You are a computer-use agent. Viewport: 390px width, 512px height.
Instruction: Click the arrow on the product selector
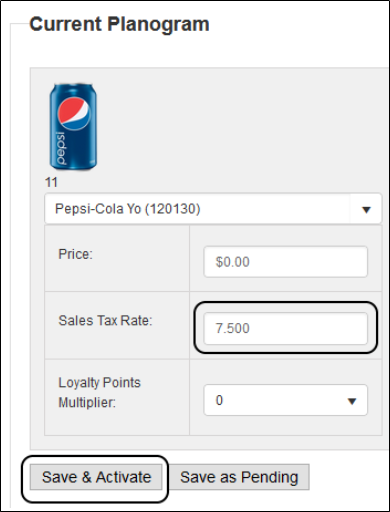point(366,210)
